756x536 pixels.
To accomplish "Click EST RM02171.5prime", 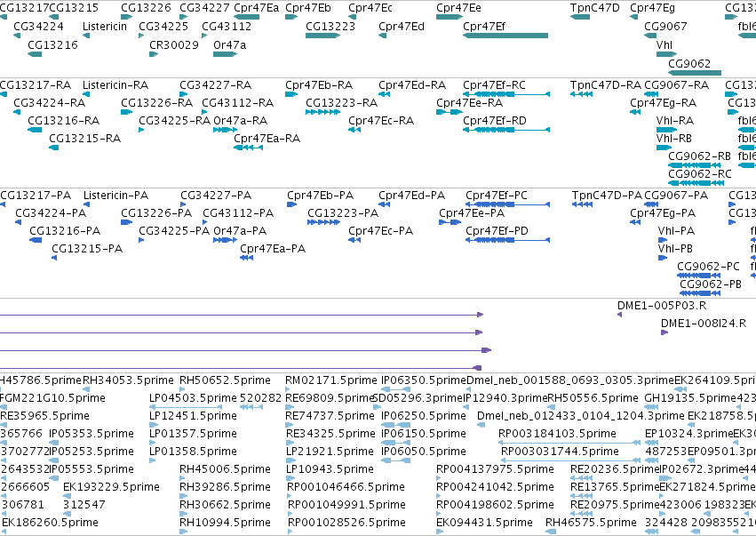I will pyautogui.click(x=289, y=389).
